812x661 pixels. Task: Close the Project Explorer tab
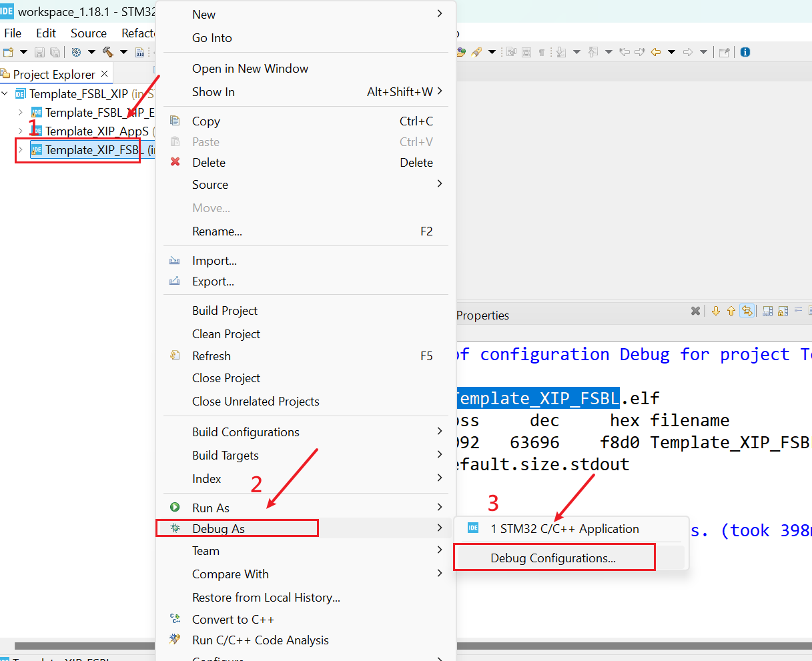(x=105, y=73)
